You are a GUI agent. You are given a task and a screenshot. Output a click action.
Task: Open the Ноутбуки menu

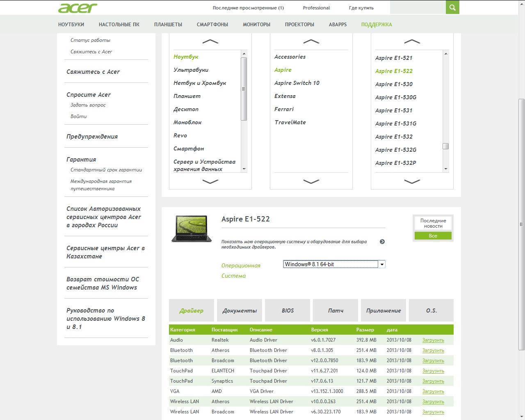pos(71,25)
